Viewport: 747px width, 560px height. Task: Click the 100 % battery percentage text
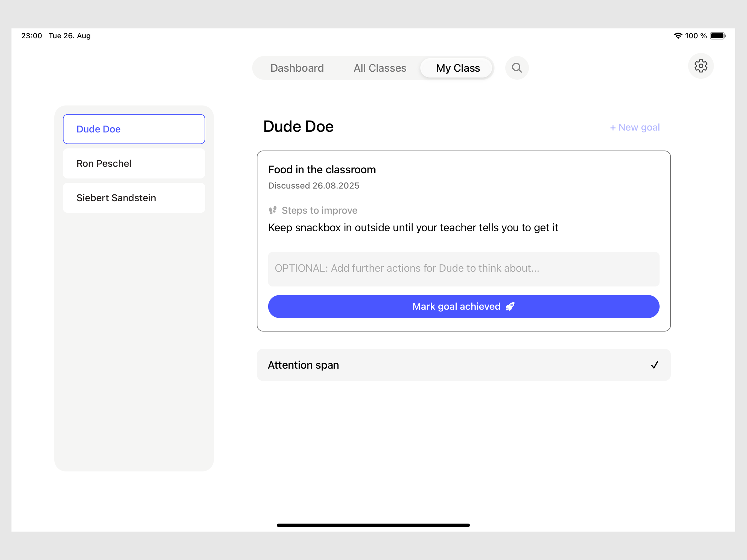[696, 36]
